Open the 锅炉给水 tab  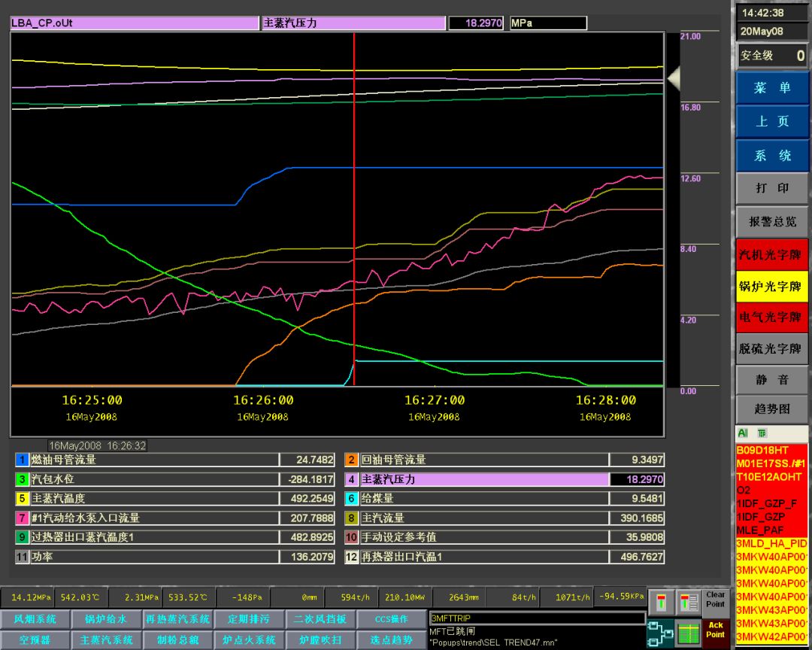coord(106,619)
